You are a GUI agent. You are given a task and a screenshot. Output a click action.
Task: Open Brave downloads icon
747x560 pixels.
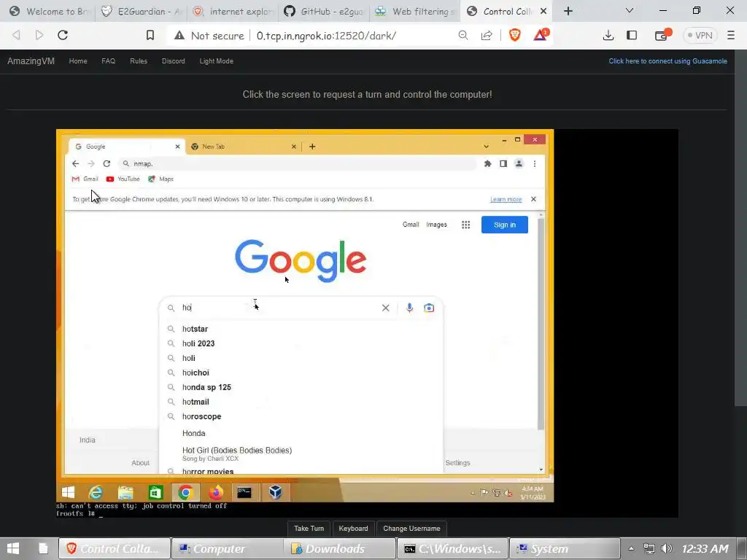(608, 35)
